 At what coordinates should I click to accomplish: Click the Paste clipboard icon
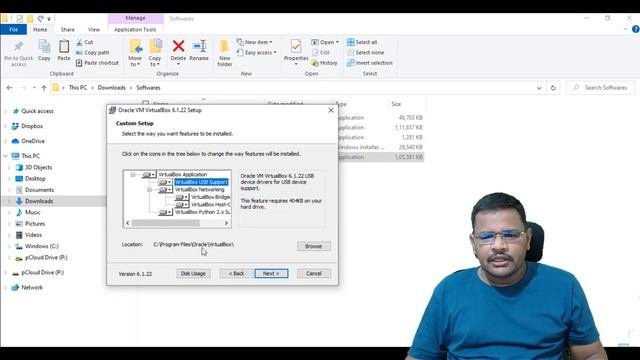(64, 46)
